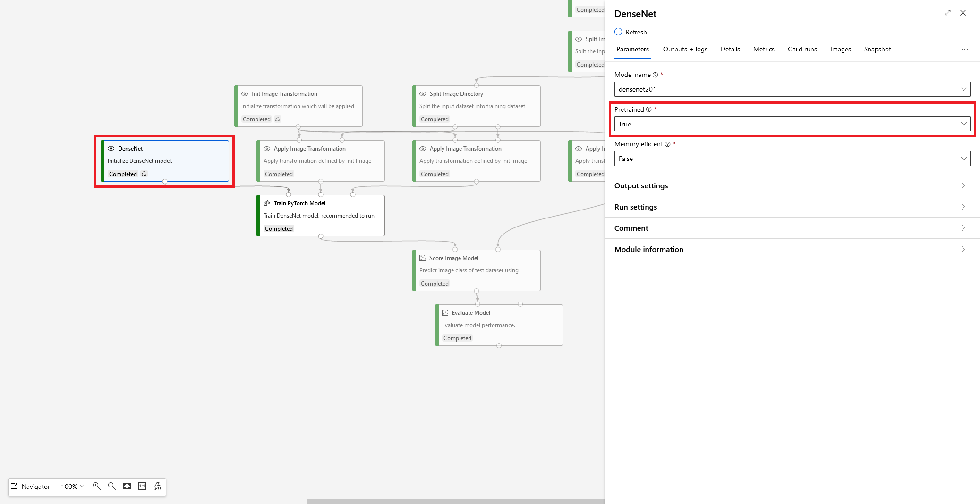The height and width of the screenshot is (504, 980).
Task: Toggle preview eye on Split Image Directory node
Action: [422, 93]
